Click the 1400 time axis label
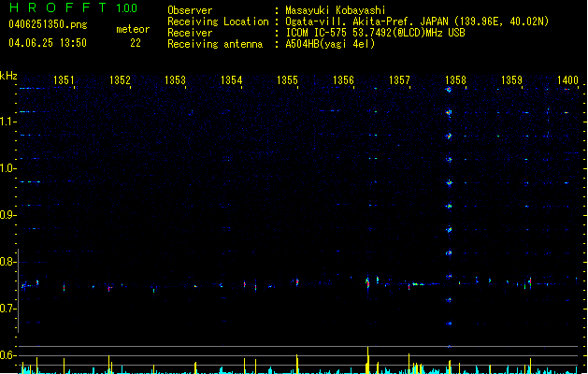 [567, 80]
